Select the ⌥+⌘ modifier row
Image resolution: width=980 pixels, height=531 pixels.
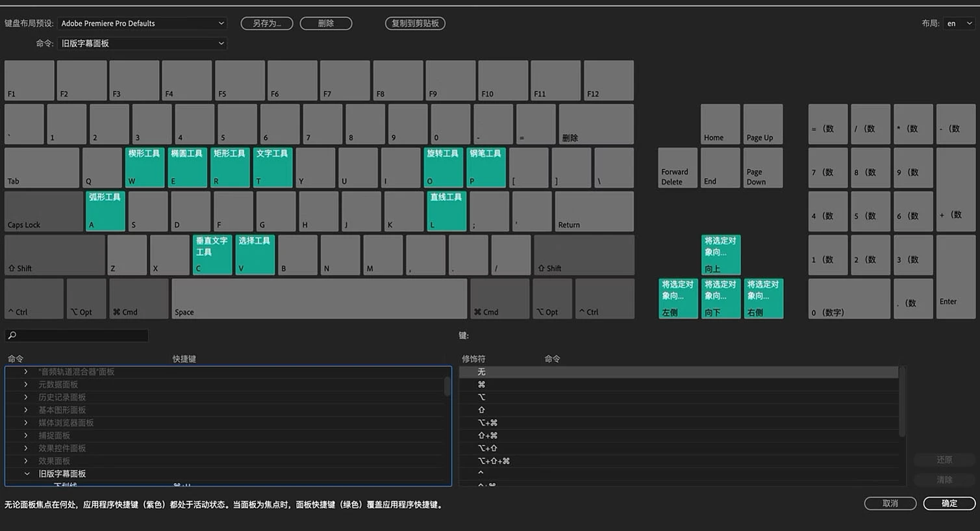click(679, 423)
